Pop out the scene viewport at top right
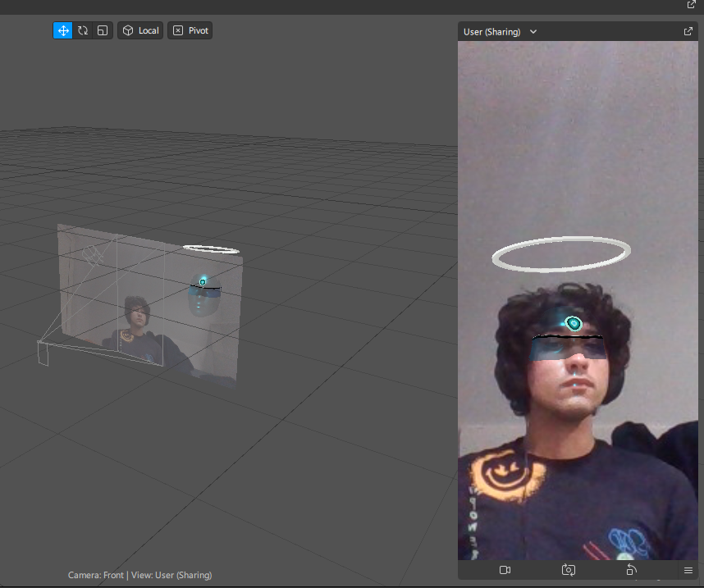Image resolution: width=704 pixels, height=588 pixels. click(691, 4)
